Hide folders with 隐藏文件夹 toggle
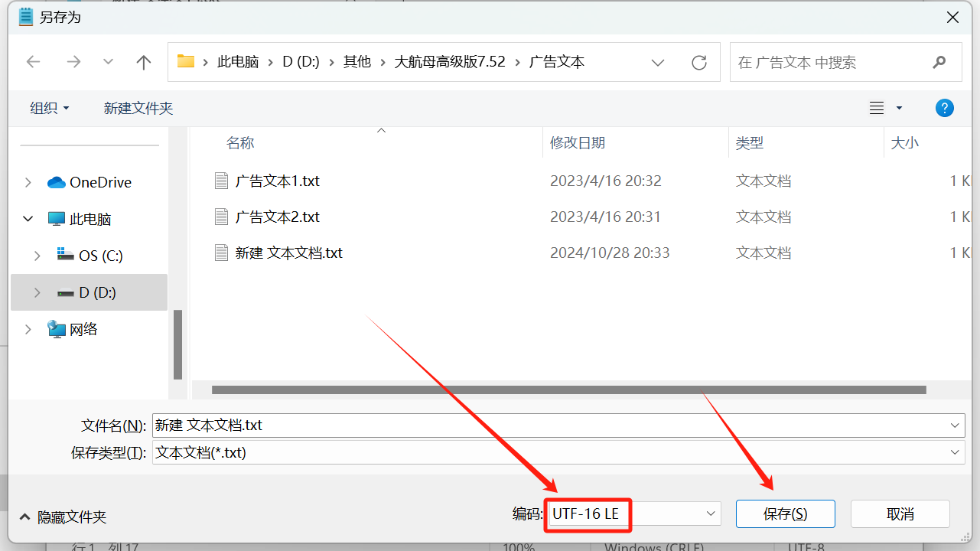This screenshot has width=980, height=551. [63, 517]
